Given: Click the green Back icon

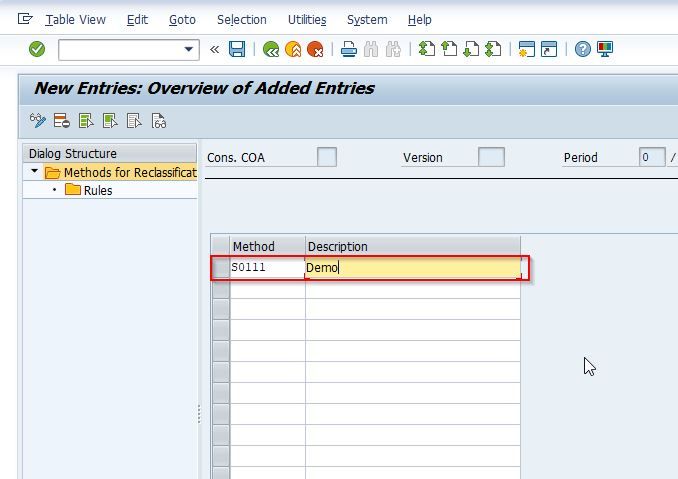Looking at the screenshot, I should coord(271,49).
